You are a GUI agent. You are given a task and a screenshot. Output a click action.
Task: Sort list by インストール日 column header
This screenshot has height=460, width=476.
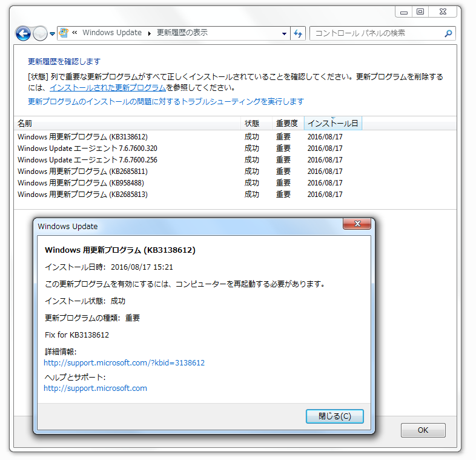tap(332, 124)
